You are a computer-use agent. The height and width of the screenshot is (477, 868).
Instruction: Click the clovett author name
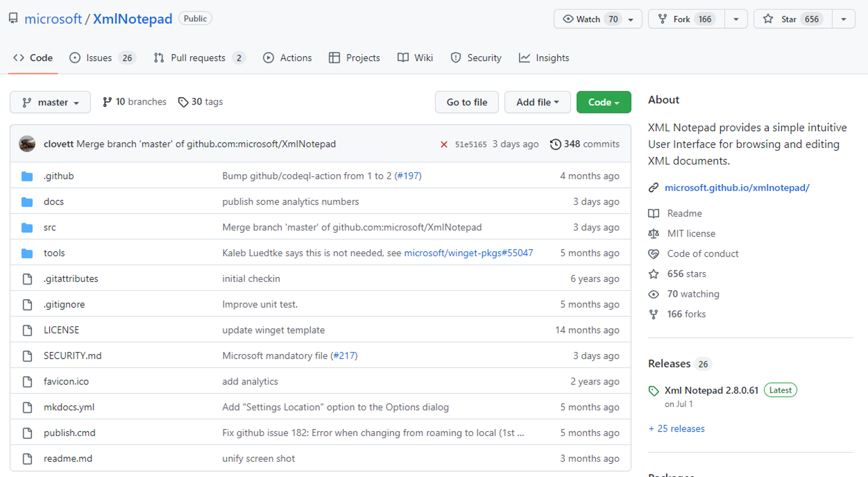tap(58, 144)
